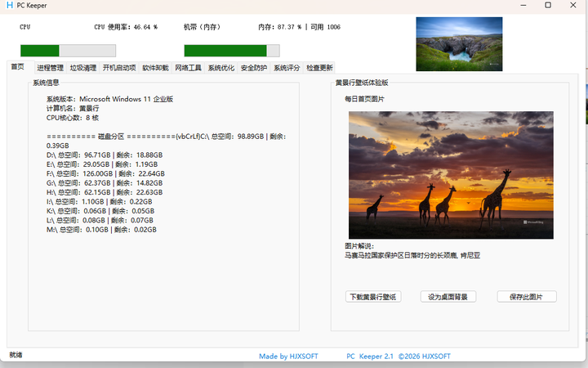Open the 网络工具 tab
This screenshot has height=368, width=588.
click(x=189, y=68)
